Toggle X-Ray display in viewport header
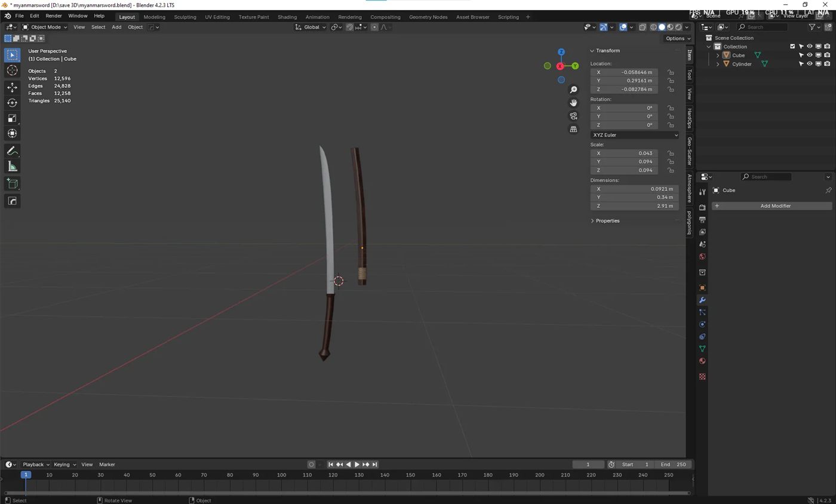The height and width of the screenshot is (504, 836). [643, 27]
